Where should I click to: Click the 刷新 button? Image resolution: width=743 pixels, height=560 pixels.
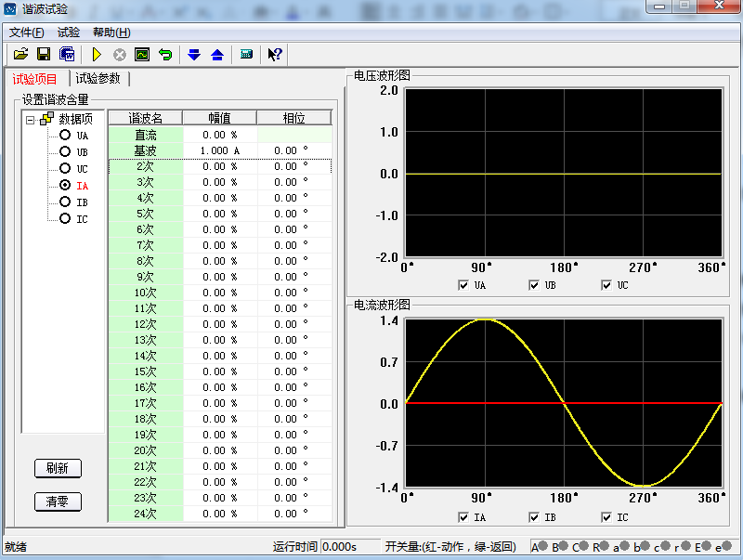click(x=58, y=468)
